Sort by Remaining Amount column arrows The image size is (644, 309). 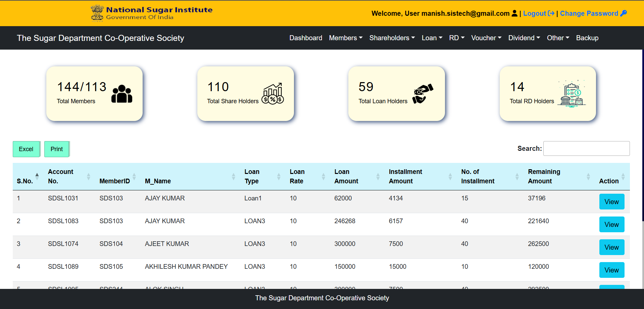point(588,176)
